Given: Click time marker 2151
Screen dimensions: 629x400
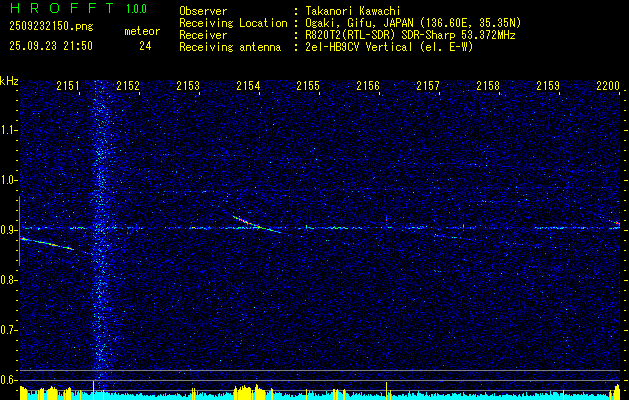Looking at the screenshot, I should tap(68, 85).
